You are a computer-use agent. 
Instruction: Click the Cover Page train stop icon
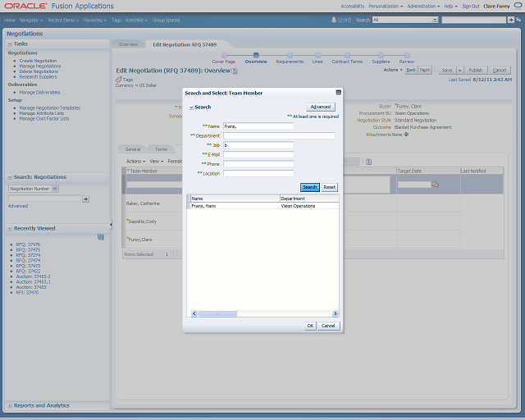tap(224, 55)
